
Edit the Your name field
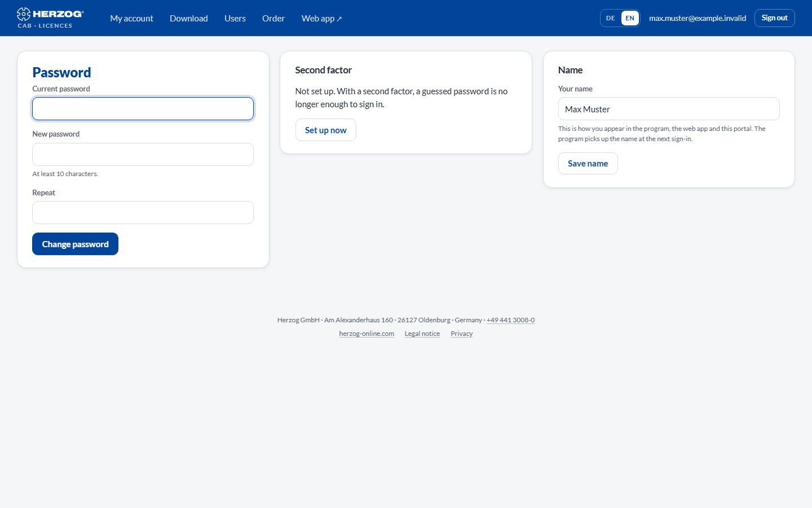pyautogui.click(x=669, y=109)
